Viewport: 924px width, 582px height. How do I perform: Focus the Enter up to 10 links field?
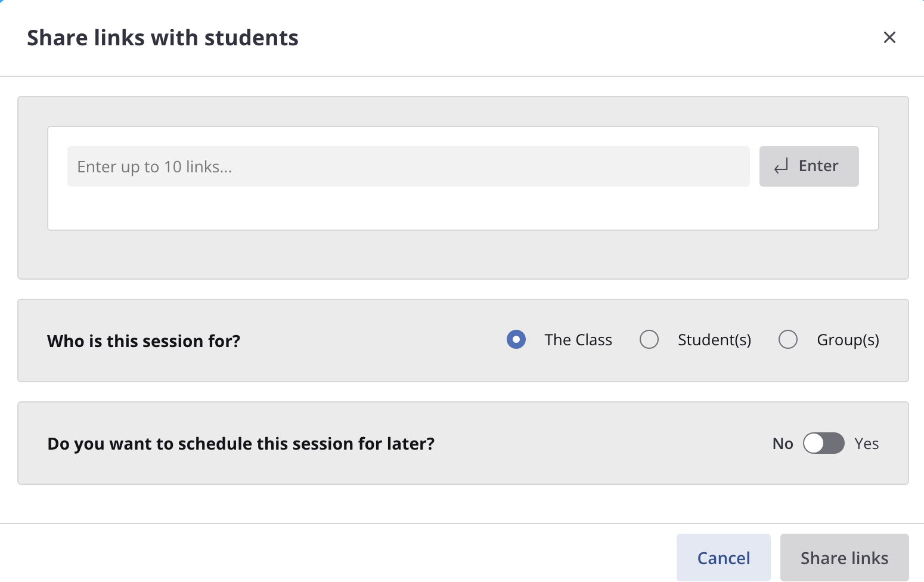pos(408,166)
